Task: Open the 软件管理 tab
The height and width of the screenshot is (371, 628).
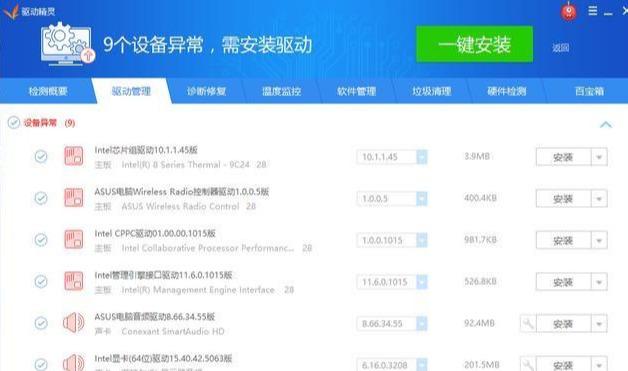Action: (x=356, y=91)
